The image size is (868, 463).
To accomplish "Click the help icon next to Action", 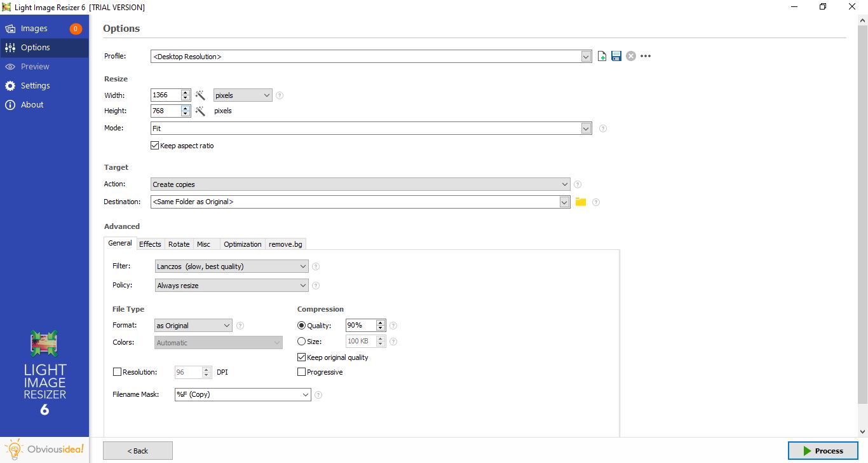I will coord(578,184).
